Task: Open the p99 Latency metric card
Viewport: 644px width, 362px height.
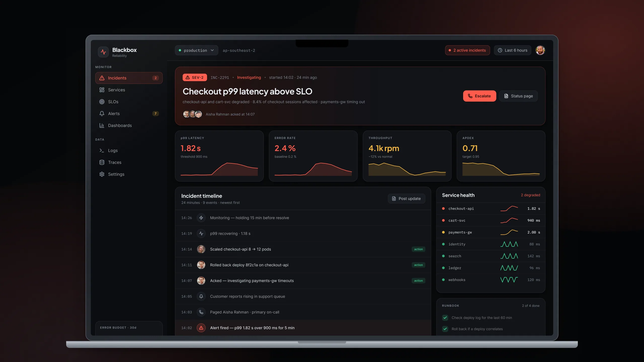Action: tap(219, 156)
